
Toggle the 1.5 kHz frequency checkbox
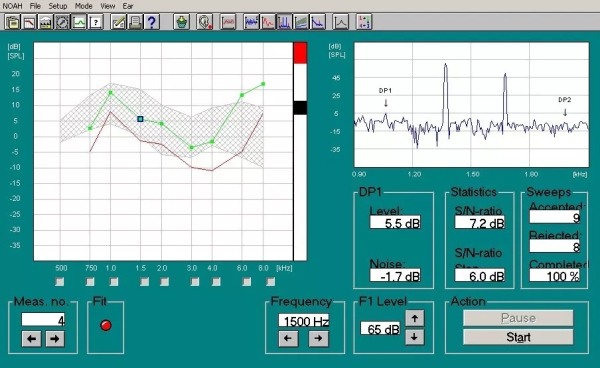click(144, 282)
